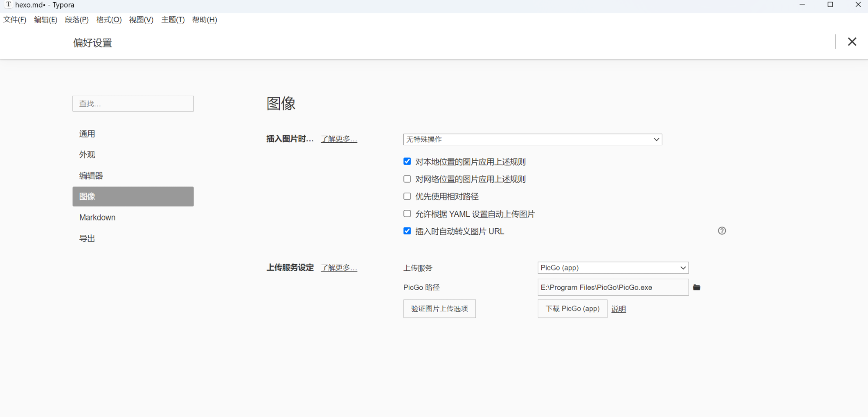Image resolution: width=868 pixels, height=417 pixels.
Task: Click the 验证图片上传选项 button
Action: [x=439, y=309]
